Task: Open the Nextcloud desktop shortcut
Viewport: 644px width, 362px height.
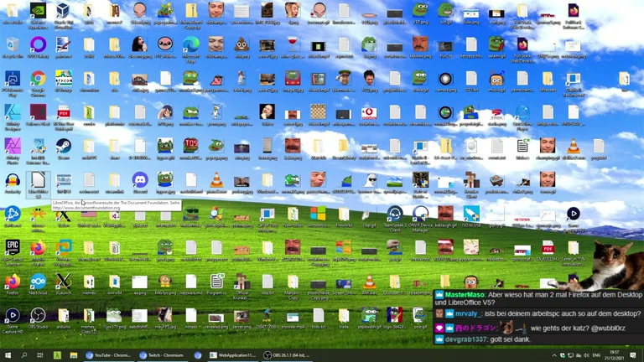Action: click(x=38, y=282)
